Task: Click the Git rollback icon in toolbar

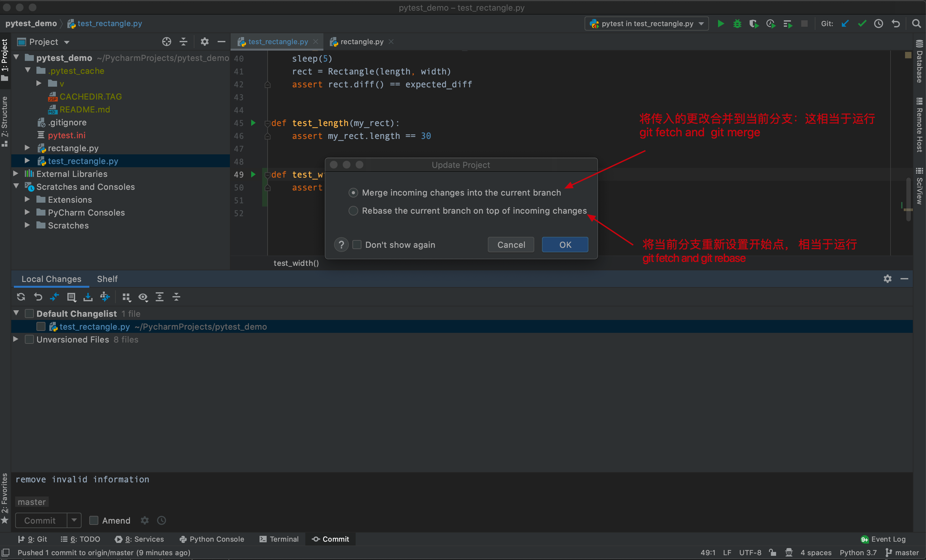Action: [x=896, y=24]
